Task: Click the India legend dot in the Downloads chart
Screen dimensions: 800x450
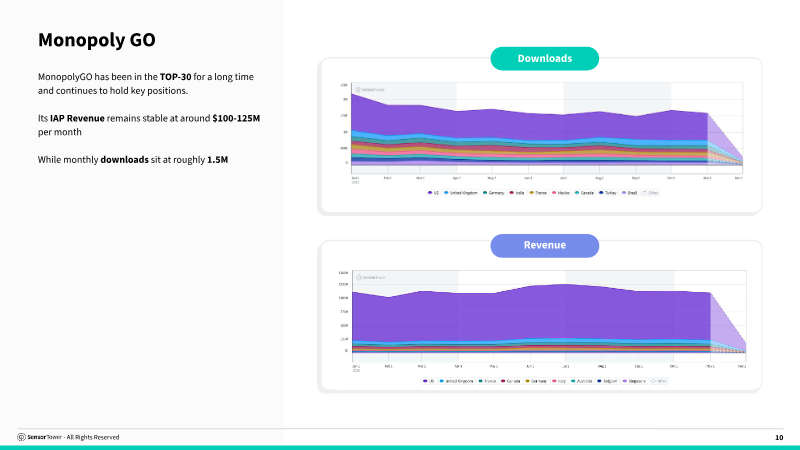Action: pyautogui.click(x=511, y=192)
